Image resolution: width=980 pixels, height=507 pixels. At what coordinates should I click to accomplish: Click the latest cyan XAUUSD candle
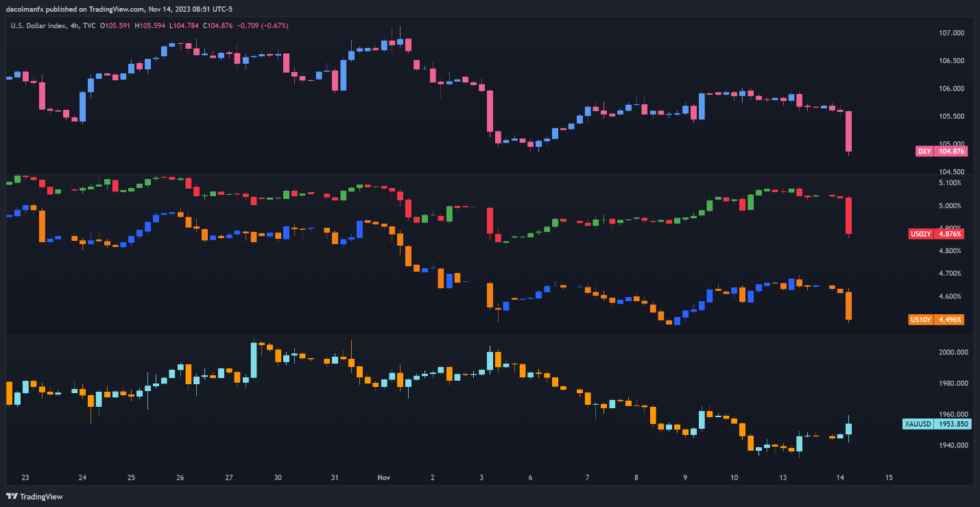(848, 429)
